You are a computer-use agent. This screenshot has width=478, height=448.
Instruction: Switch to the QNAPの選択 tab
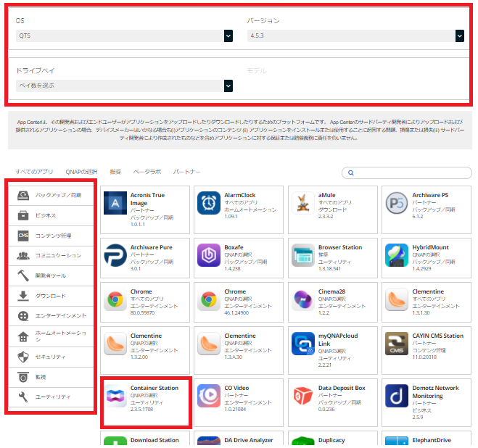81,172
